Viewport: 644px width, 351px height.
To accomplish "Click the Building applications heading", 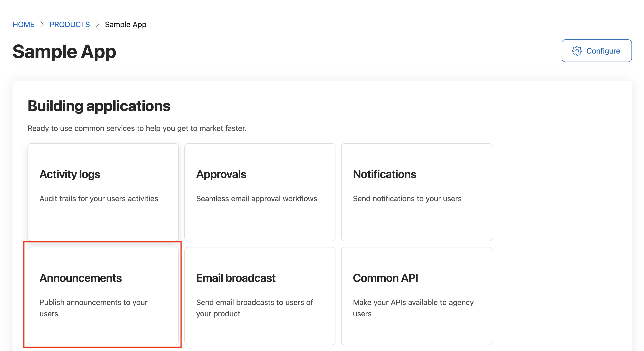I will tap(99, 106).
